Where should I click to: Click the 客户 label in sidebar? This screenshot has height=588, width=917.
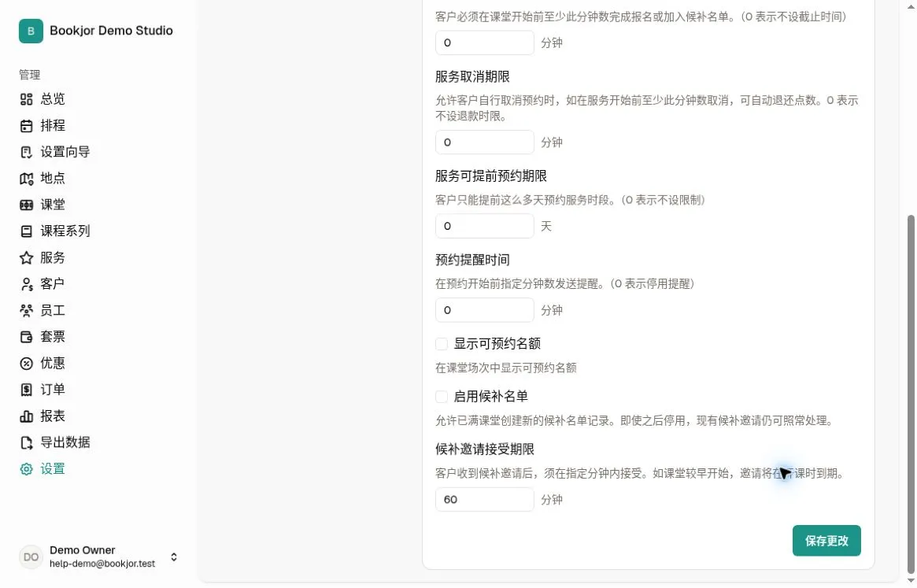coord(53,284)
